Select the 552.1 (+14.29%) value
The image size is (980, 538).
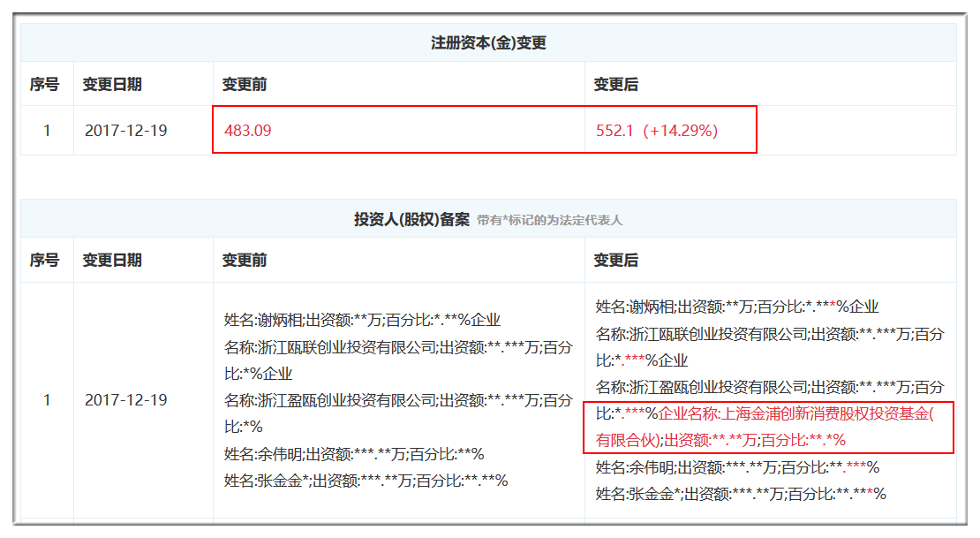click(656, 131)
